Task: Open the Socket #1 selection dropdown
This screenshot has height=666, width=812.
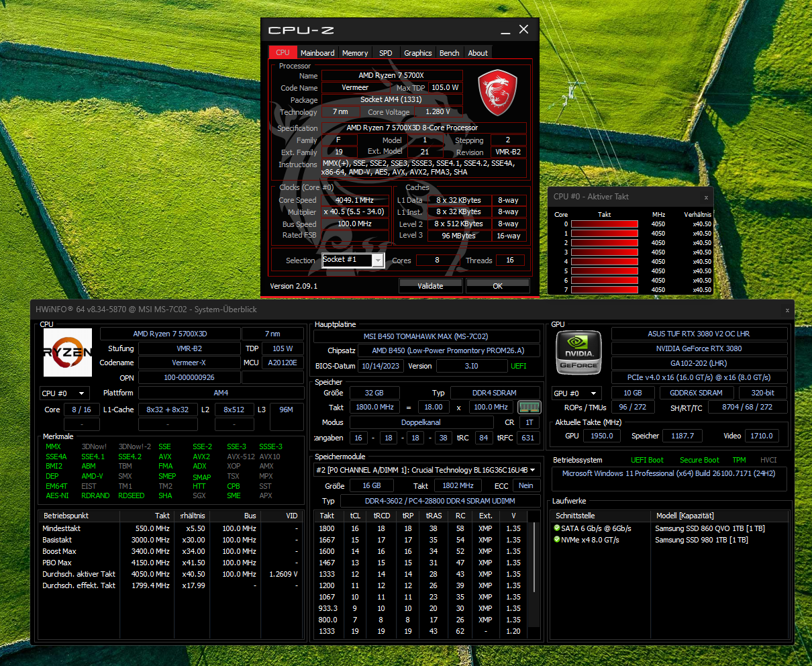Action: pos(378,260)
